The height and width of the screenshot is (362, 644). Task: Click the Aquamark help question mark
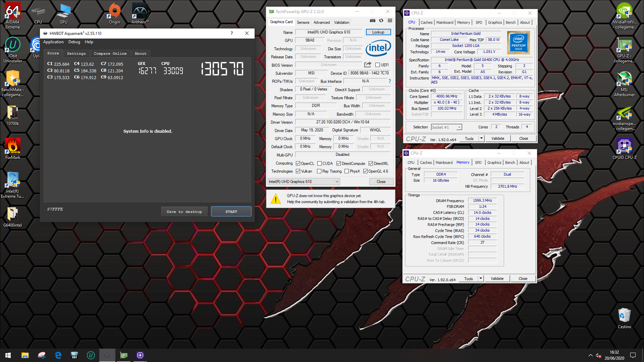pyautogui.click(x=231, y=33)
